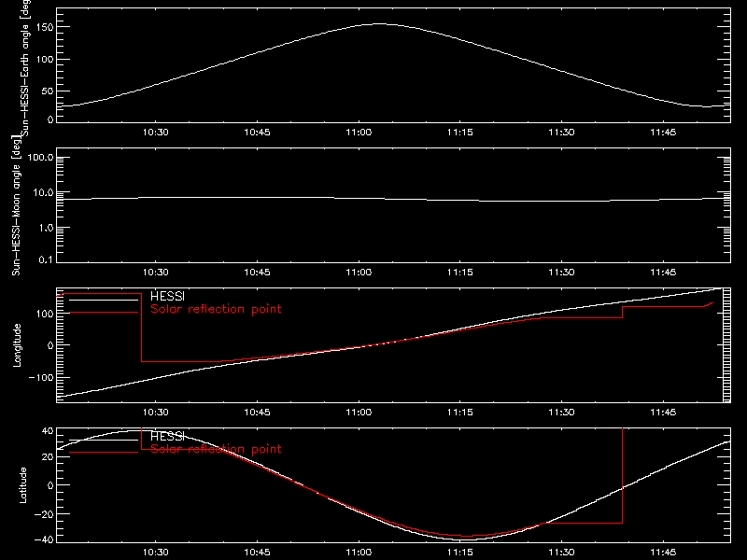This screenshot has height=560, width=747.
Task: Pick the 11:30 time label under Longitude plot
Action: click(x=562, y=413)
